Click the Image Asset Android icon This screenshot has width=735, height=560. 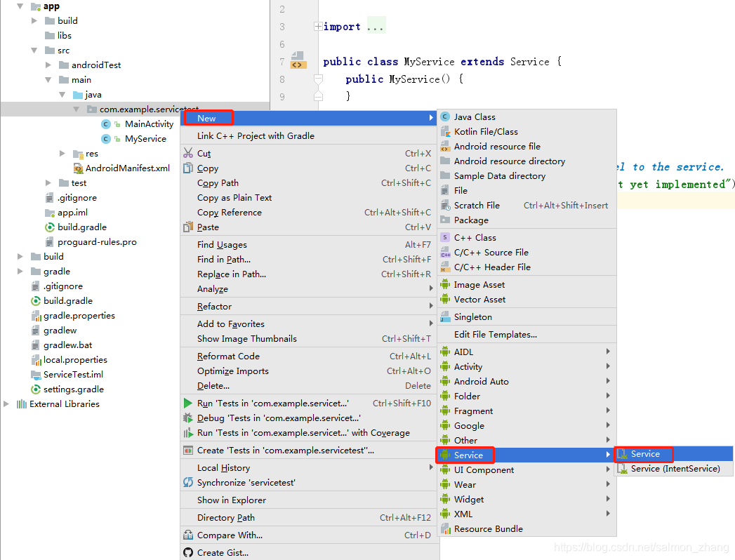(445, 284)
